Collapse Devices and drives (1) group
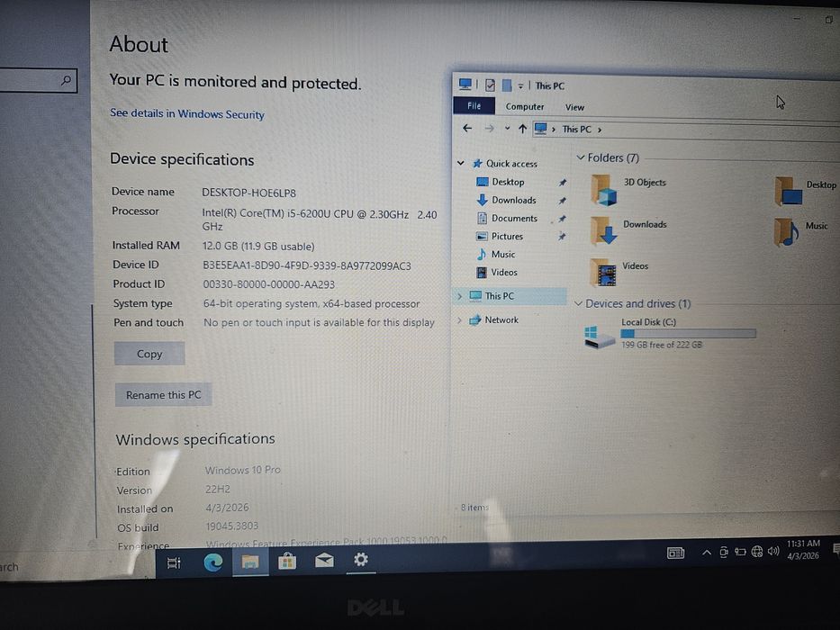The height and width of the screenshot is (630, 840). click(x=578, y=303)
